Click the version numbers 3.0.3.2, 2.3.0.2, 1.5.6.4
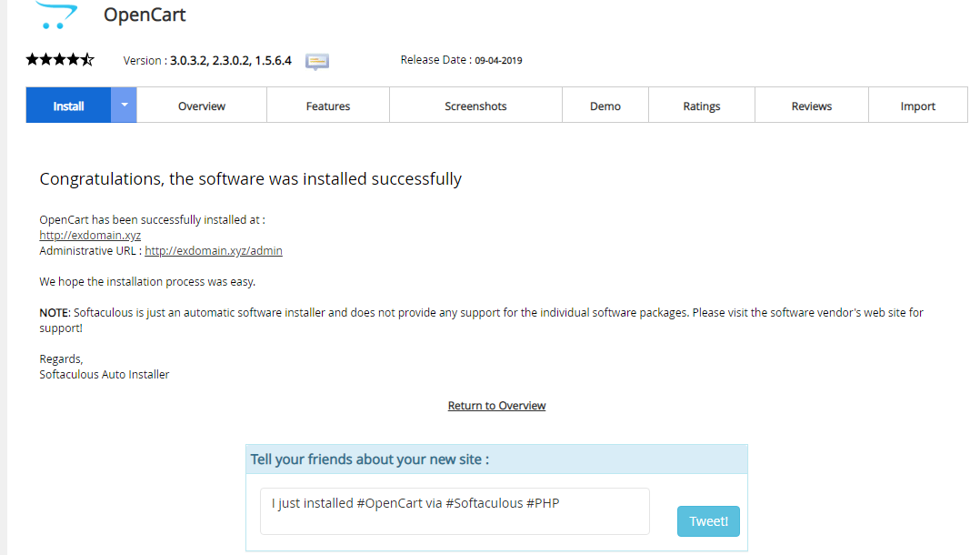The height and width of the screenshot is (555, 980). point(231,61)
